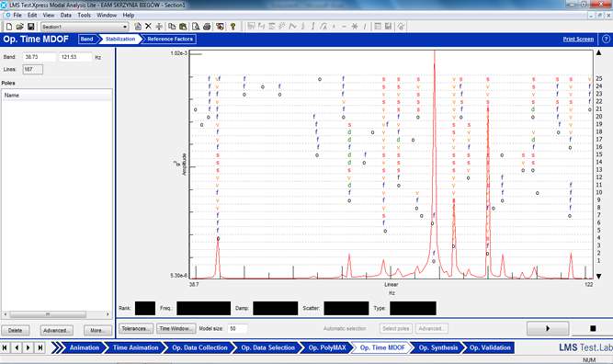
Task: Open the Data menu
Action: tap(65, 15)
